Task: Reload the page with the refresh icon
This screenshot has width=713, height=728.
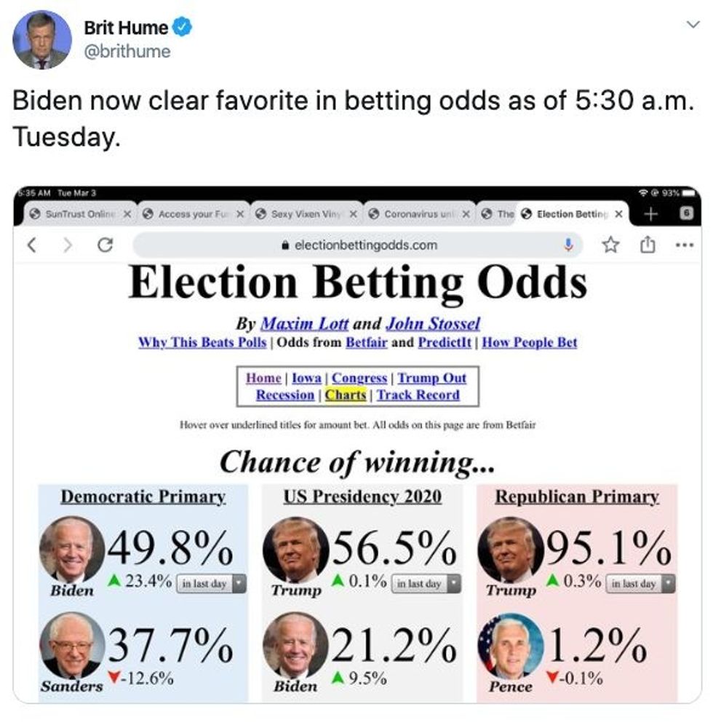Action: [105, 245]
